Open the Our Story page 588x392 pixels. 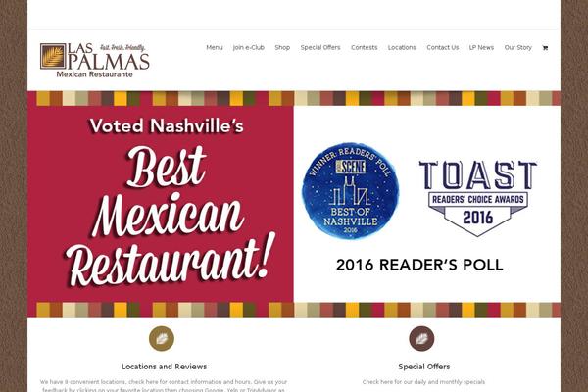[517, 48]
